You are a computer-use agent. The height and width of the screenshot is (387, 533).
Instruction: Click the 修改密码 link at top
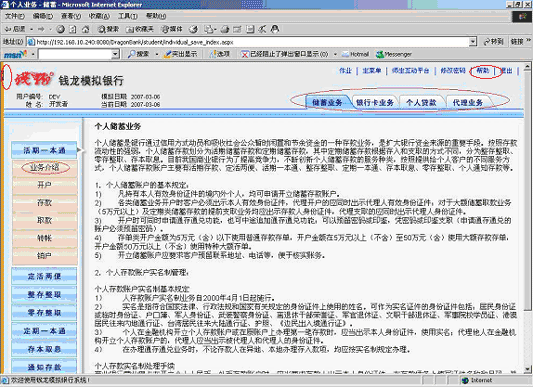click(x=452, y=71)
